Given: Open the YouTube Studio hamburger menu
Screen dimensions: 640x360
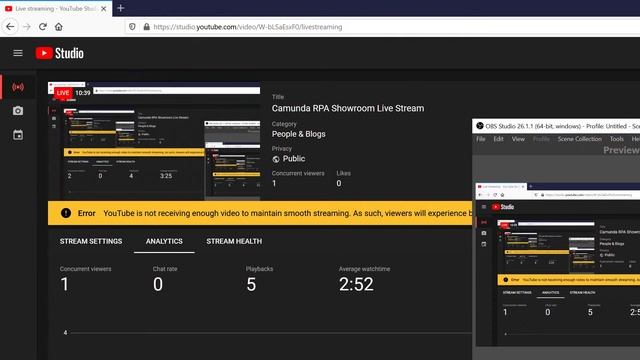Looking at the screenshot, I should tap(18, 53).
